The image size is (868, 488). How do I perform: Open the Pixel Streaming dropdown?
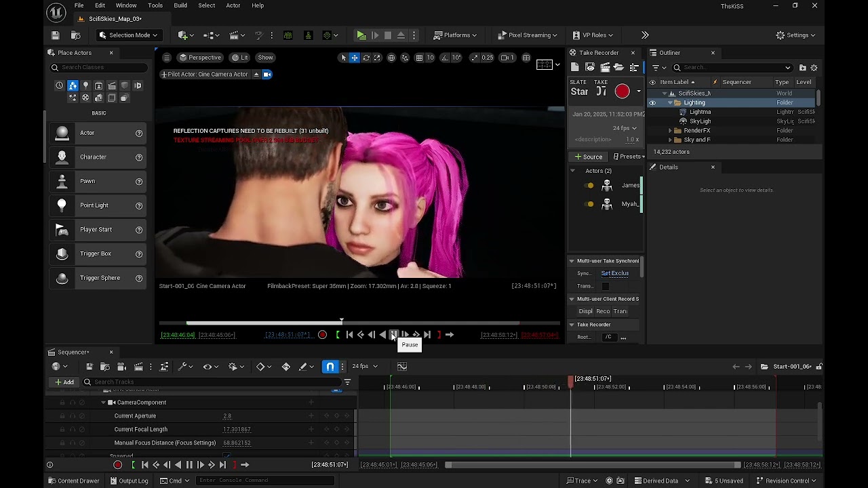click(x=527, y=35)
